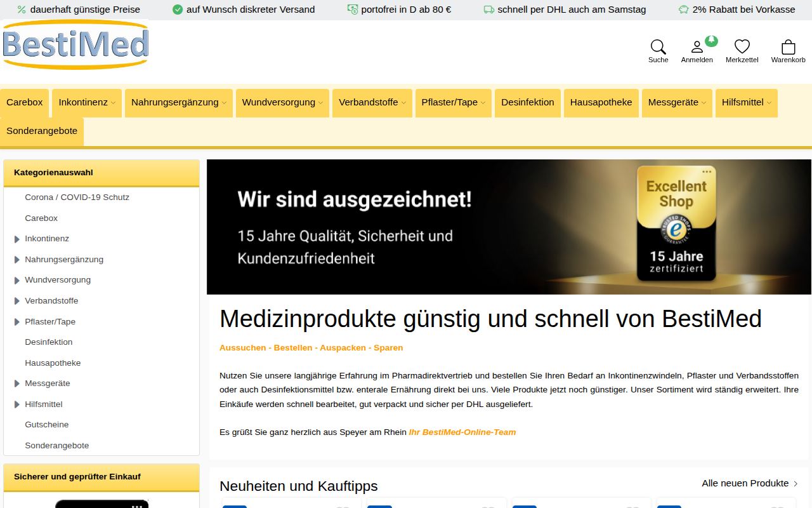Click the BestiMed logo
The image size is (812, 508).
pyautogui.click(x=75, y=44)
